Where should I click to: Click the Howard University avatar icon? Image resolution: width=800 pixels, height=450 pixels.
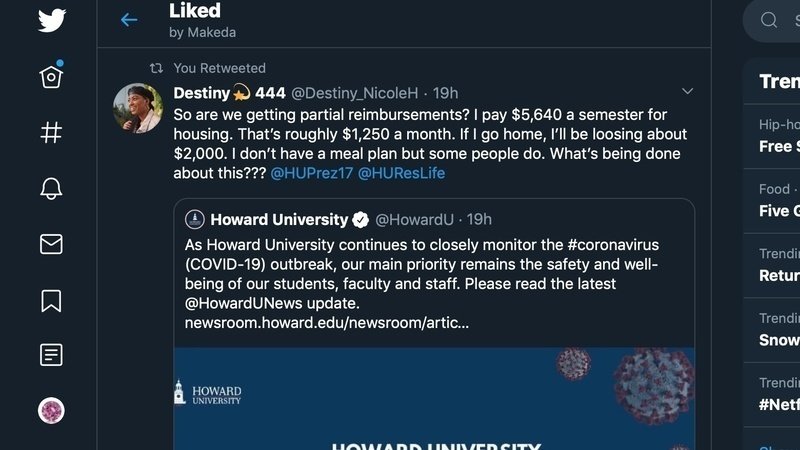click(195, 219)
